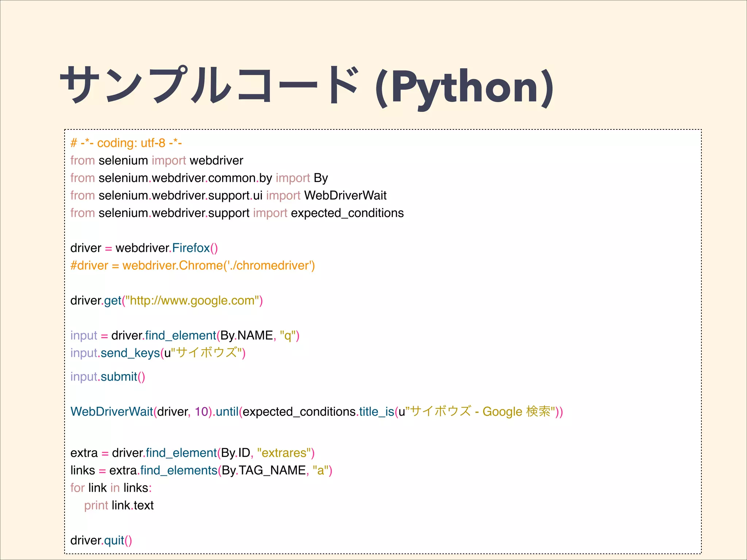Click the '# -*- coding: utf-8 -*-' comment line

[x=126, y=143]
